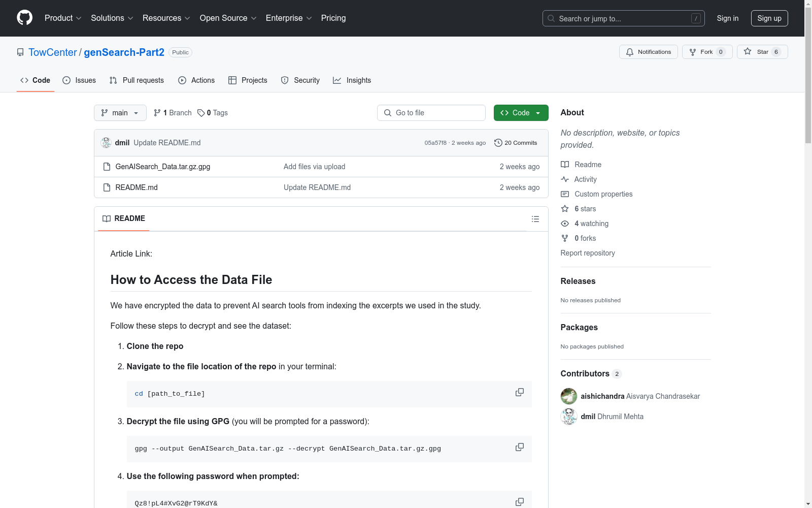This screenshot has width=812, height=508.
Task: Expand the Resources menu
Action: 166,18
